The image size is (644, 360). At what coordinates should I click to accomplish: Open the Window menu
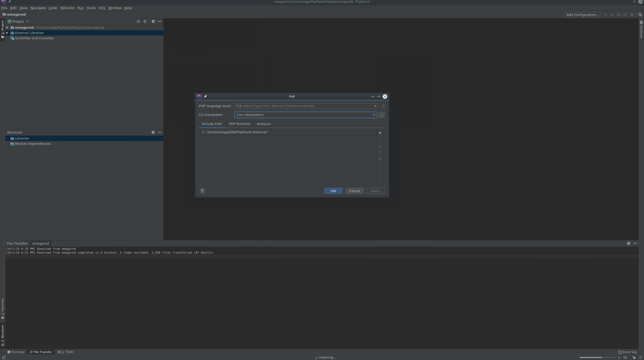pyautogui.click(x=115, y=8)
